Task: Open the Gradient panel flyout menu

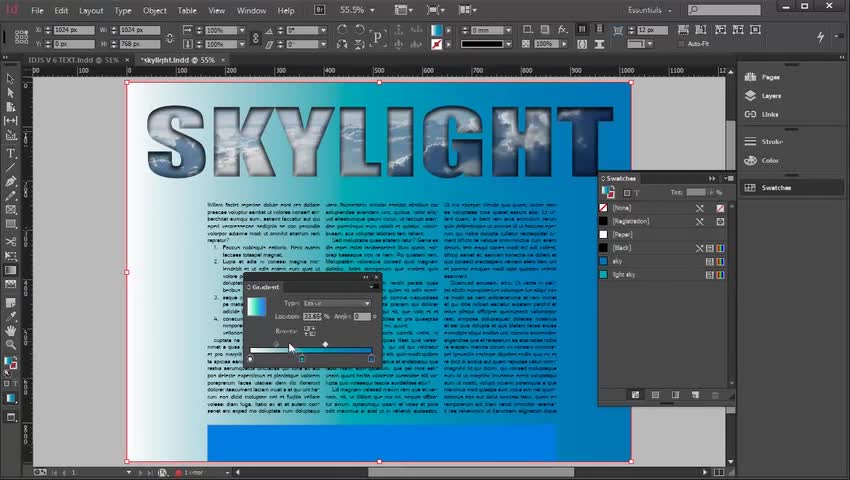Action: click(x=373, y=287)
